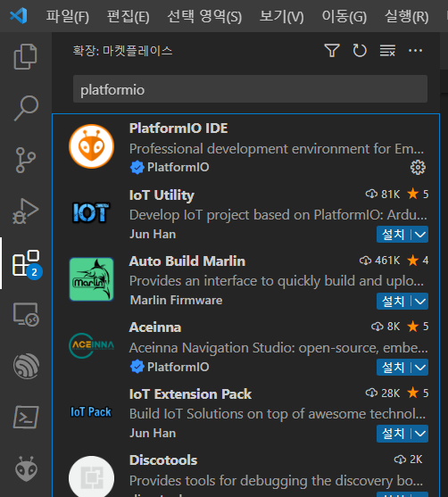Image resolution: width=448 pixels, height=497 pixels.
Task: Click Auto Build Marlin 461K download count
Action: coord(380,261)
